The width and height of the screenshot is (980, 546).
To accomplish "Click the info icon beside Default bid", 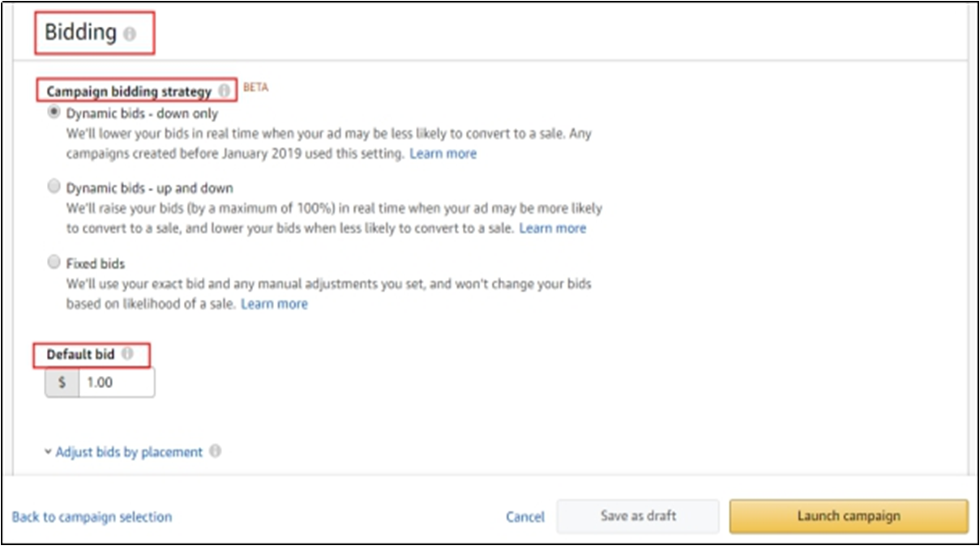I will (127, 354).
